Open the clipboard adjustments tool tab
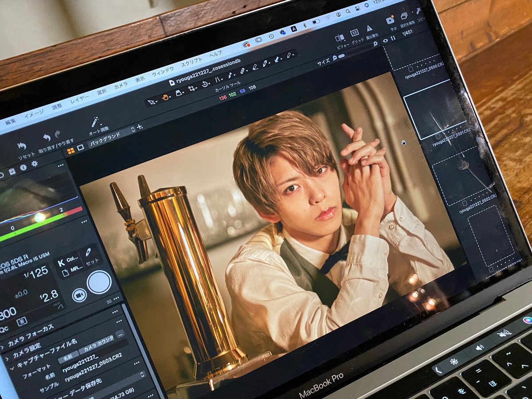Screen dimensions: 532x399 (x=12, y=172)
